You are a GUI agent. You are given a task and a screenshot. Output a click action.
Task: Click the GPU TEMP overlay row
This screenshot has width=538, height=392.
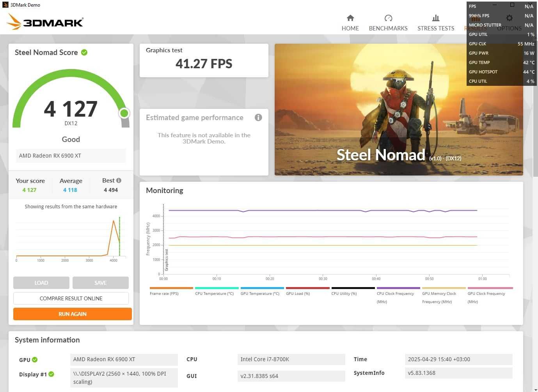(x=501, y=62)
